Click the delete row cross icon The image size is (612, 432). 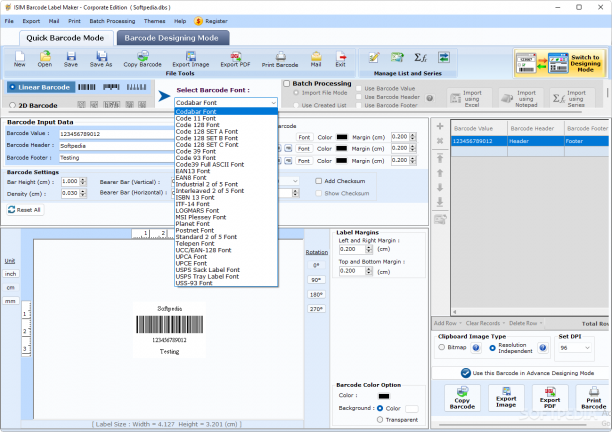pos(440,141)
